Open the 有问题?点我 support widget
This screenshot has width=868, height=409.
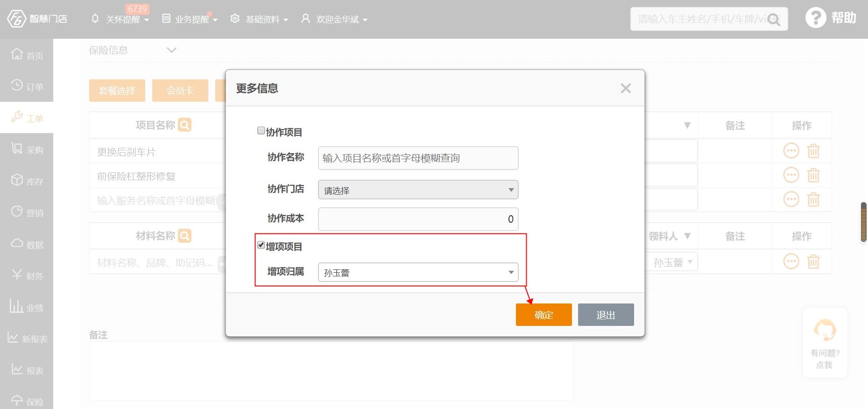(x=825, y=343)
